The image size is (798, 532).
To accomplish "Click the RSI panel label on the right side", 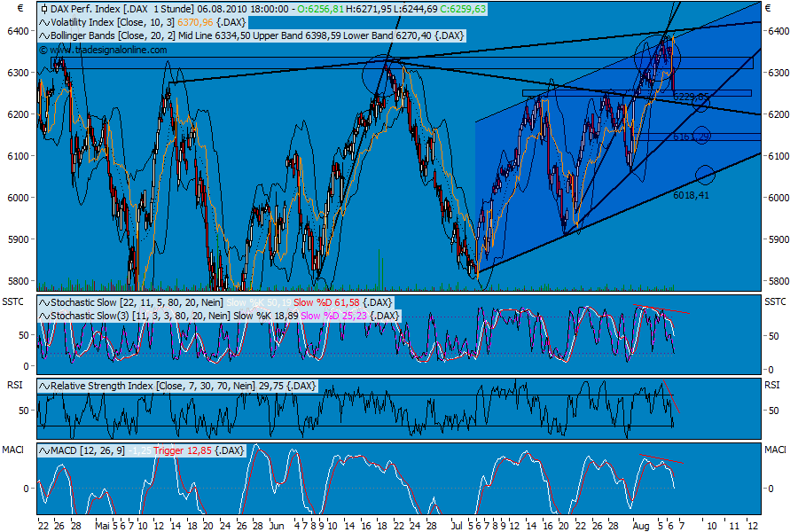I will [x=772, y=386].
